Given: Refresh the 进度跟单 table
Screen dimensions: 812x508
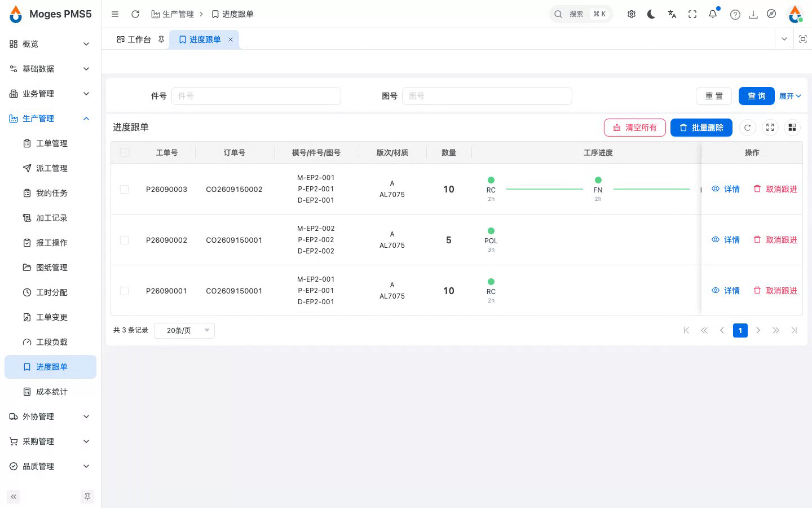Looking at the screenshot, I should click(748, 128).
